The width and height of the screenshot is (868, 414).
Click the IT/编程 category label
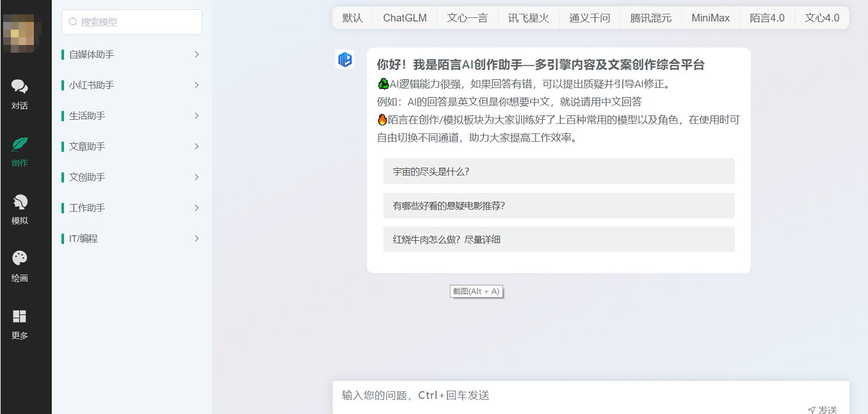pos(84,238)
